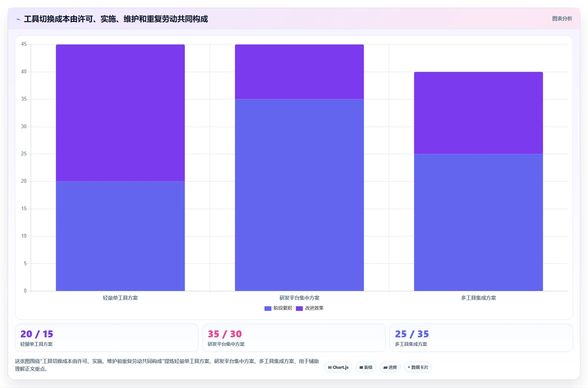The width and height of the screenshot is (588, 388).
Task: Click the y-axis value 45
Action: pos(24,44)
